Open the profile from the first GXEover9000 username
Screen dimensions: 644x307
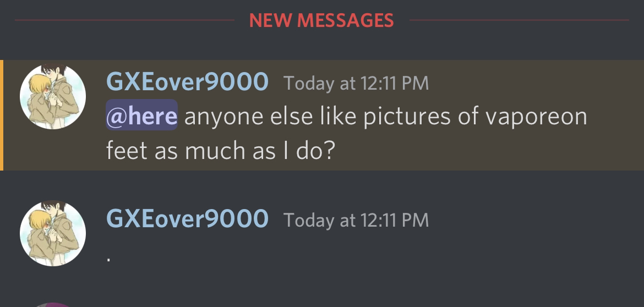click(187, 81)
